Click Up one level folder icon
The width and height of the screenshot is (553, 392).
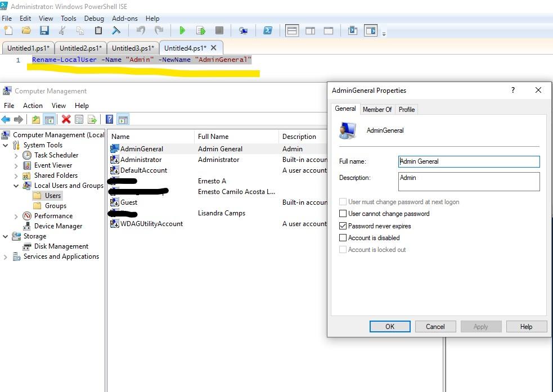coord(35,119)
